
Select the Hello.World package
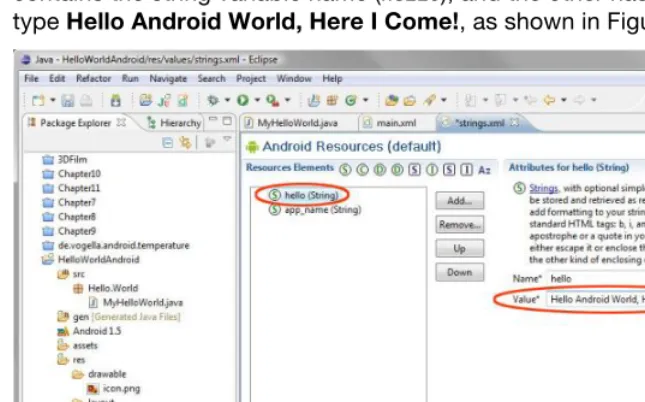click(x=105, y=288)
